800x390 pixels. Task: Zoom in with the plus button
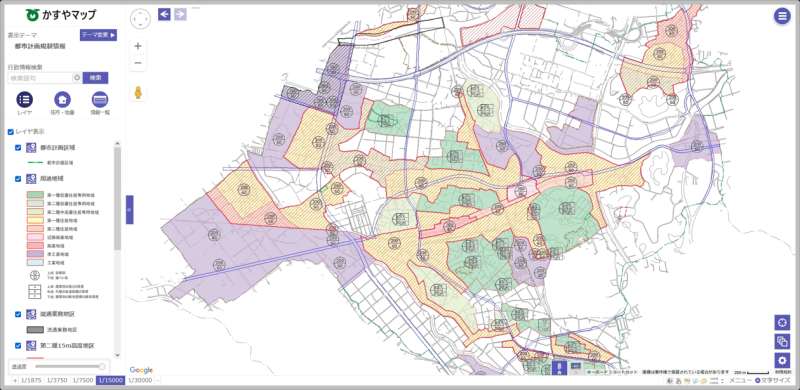138,46
